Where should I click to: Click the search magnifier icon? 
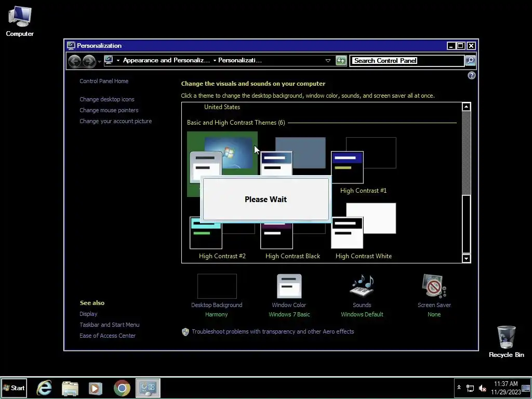click(470, 61)
